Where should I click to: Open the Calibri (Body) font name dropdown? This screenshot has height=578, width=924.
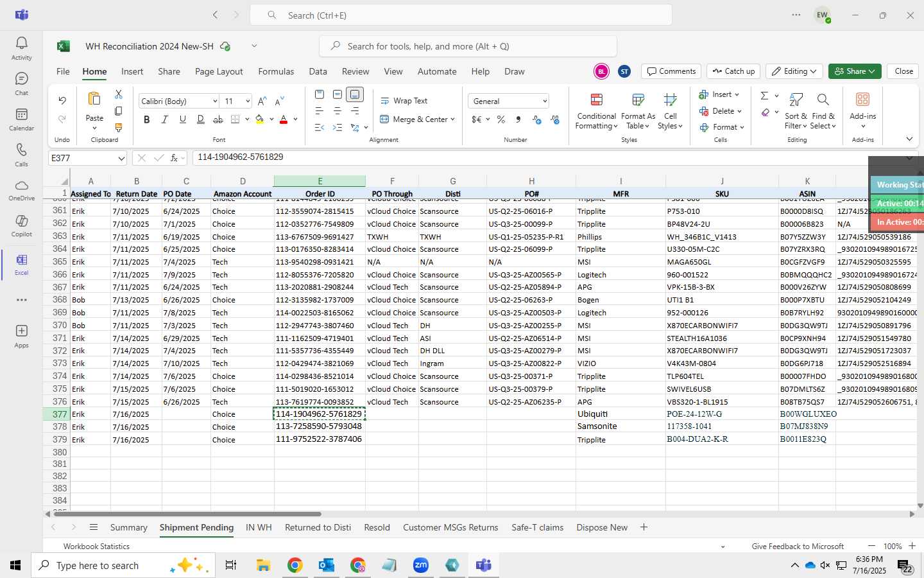coord(214,101)
